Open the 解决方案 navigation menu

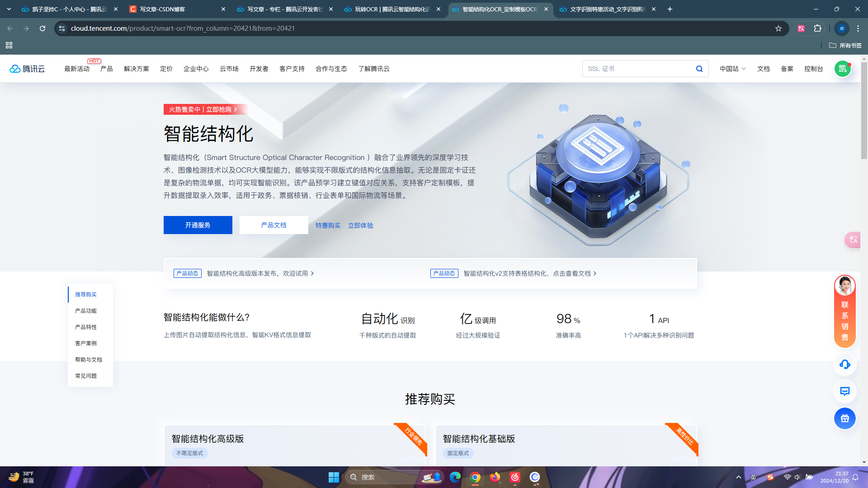point(137,69)
